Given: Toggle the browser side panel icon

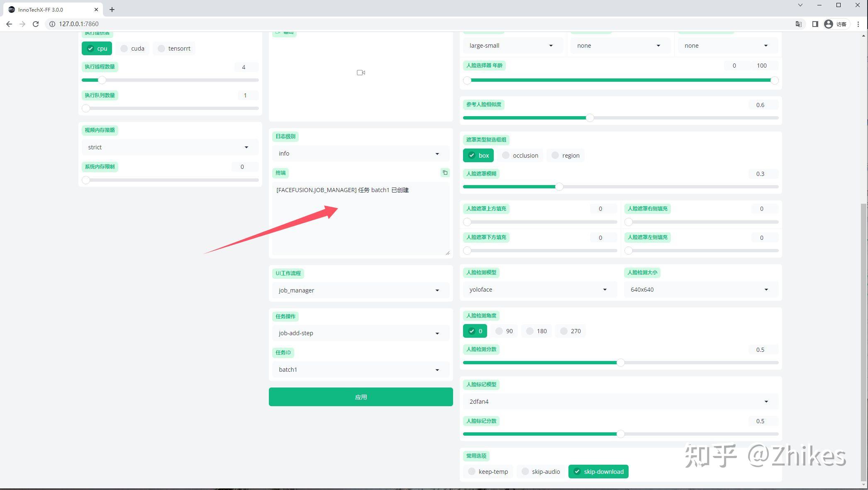Looking at the screenshot, I should [815, 24].
